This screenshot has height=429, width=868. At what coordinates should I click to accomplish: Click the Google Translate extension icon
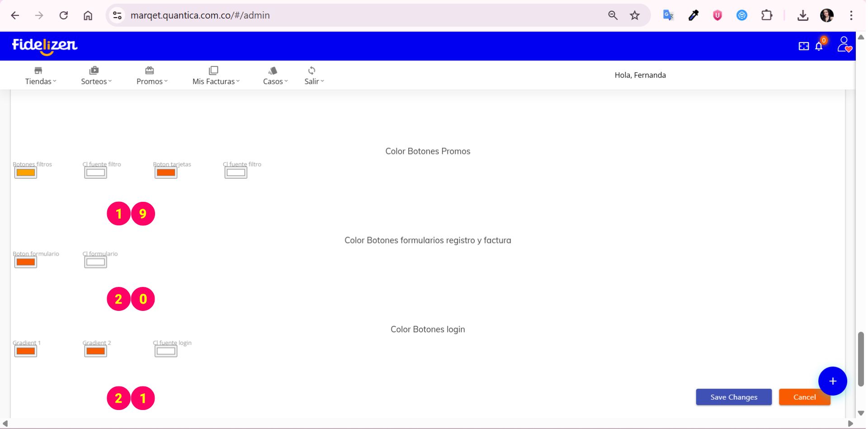(668, 15)
